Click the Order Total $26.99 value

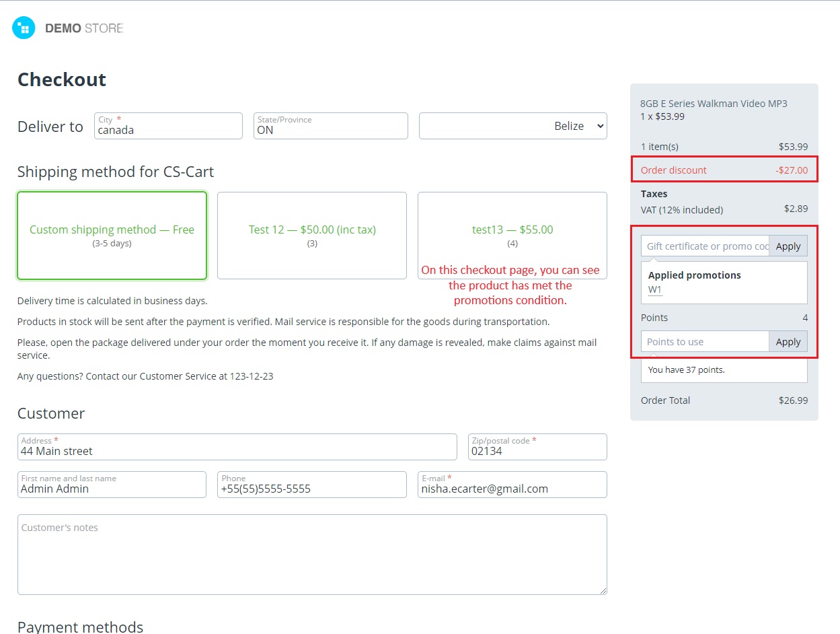[794, 400]
